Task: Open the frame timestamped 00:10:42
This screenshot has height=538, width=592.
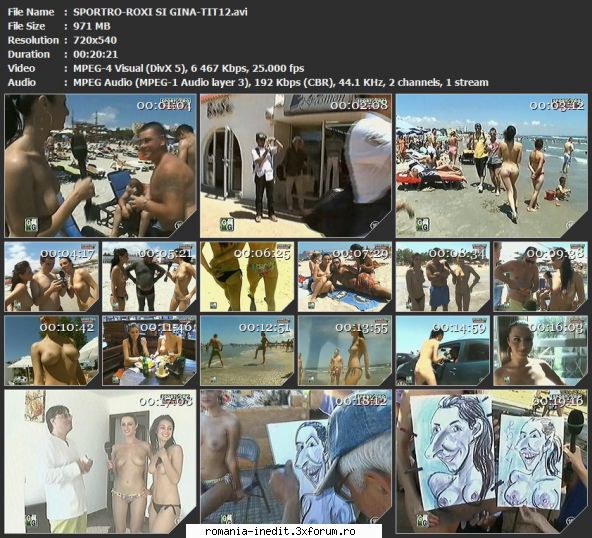Action: point(51,351)
